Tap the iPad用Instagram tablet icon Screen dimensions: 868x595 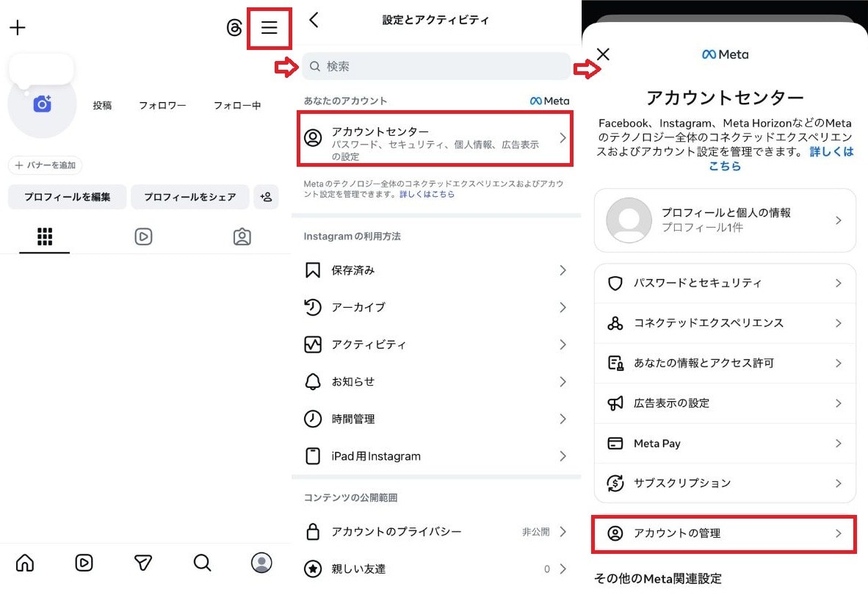point(313,456)
